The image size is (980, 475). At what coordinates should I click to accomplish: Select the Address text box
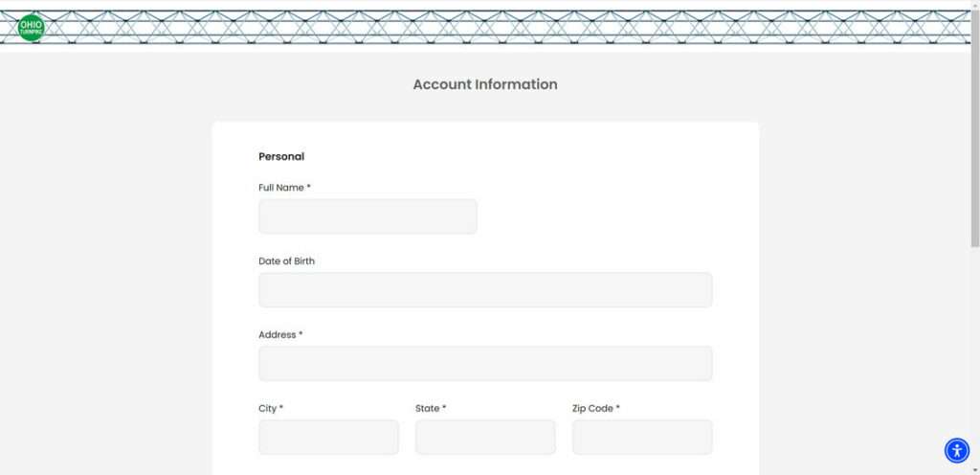[x=485, y=364]
